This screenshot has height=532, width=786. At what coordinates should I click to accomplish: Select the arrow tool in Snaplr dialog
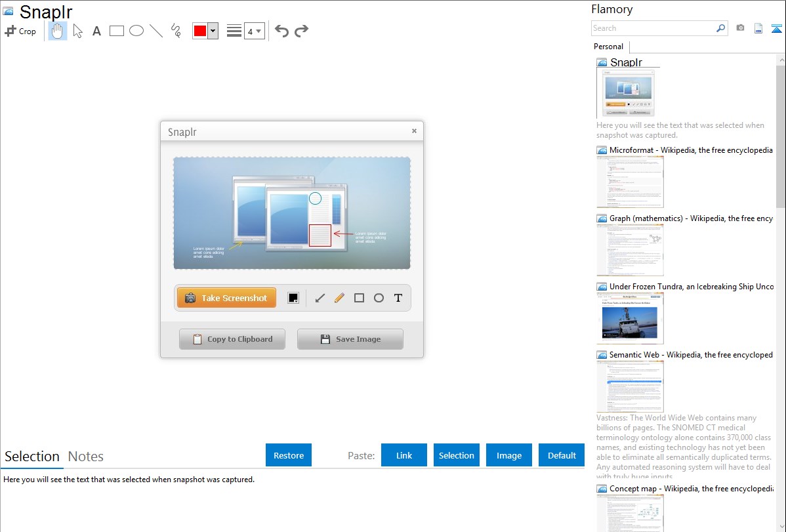[x=320, y=298]
